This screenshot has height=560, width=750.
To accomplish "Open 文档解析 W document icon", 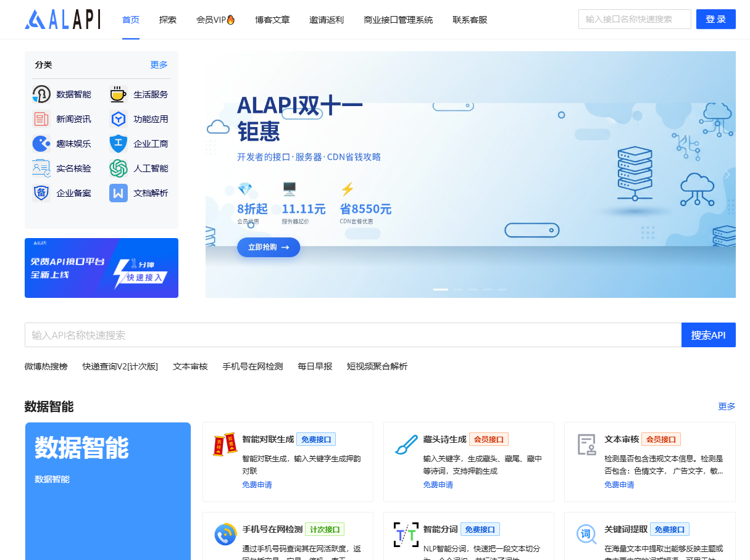I will click(x=119, y=193).
